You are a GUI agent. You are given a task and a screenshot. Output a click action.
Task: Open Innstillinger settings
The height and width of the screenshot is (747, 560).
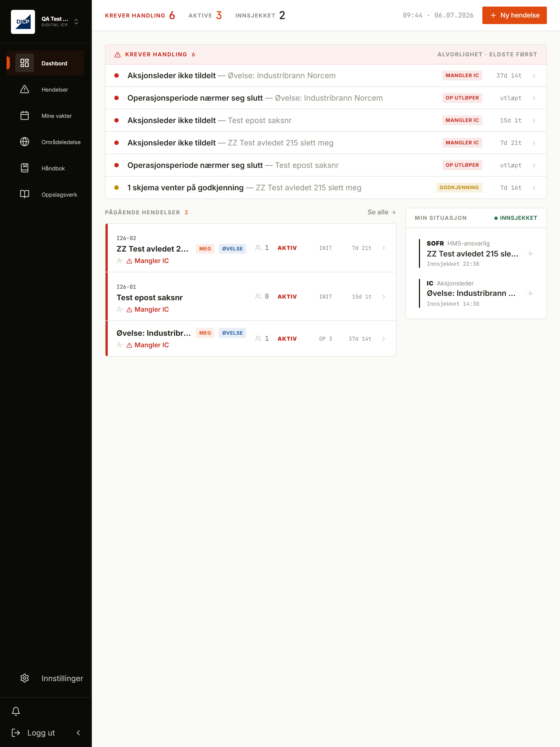(x=46, y=678)
